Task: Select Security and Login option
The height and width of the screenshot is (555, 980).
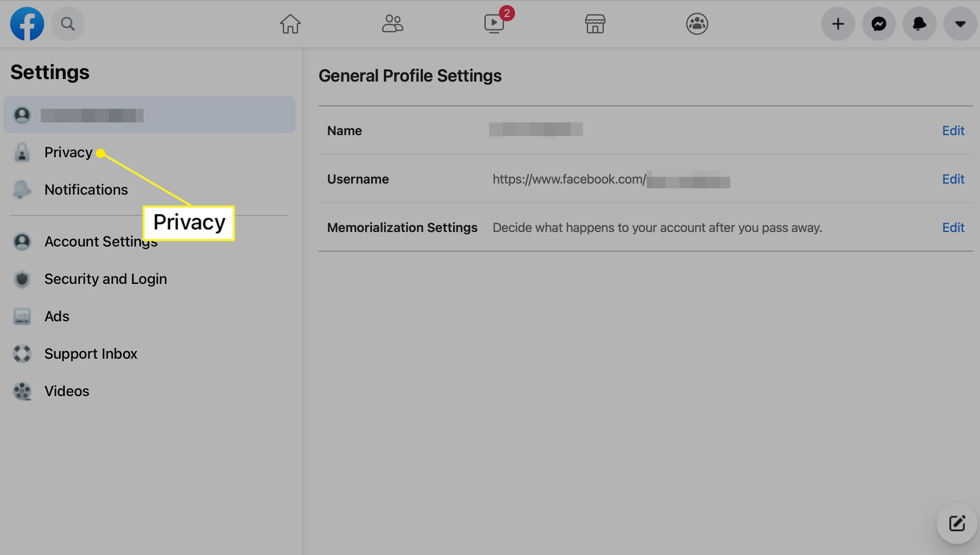Action: [x=105, y=278]
